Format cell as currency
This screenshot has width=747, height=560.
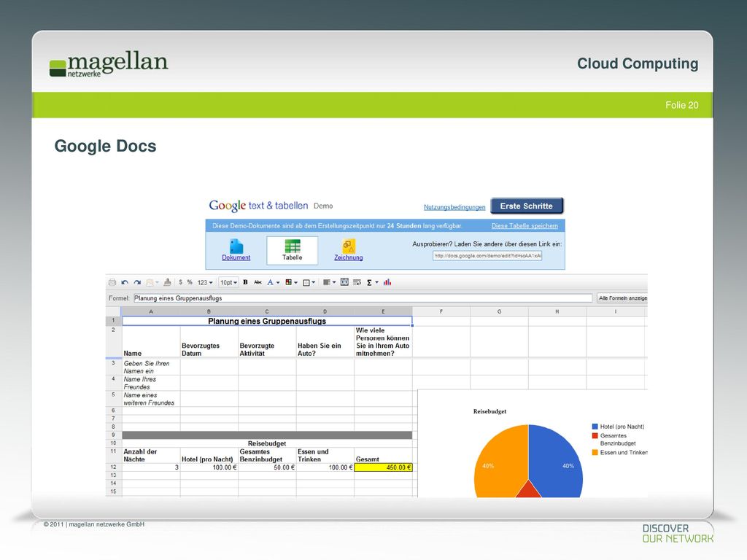pos(181,282)
